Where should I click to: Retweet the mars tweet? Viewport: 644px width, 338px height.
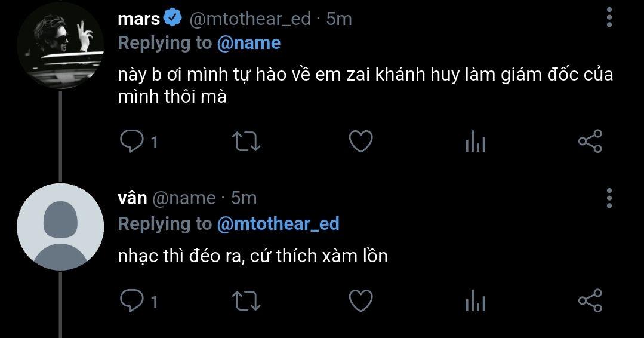(x=246, y=142)
